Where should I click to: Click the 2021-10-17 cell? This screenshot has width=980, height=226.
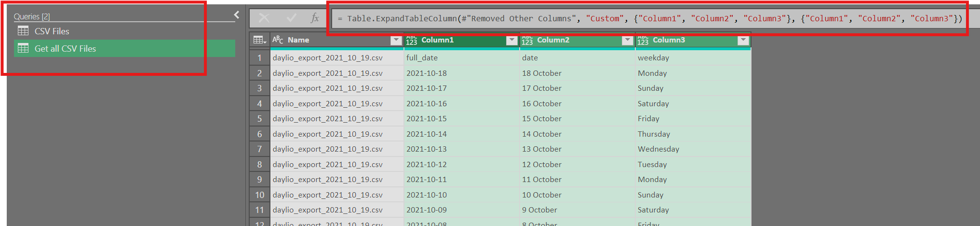[x=462, y=88]
